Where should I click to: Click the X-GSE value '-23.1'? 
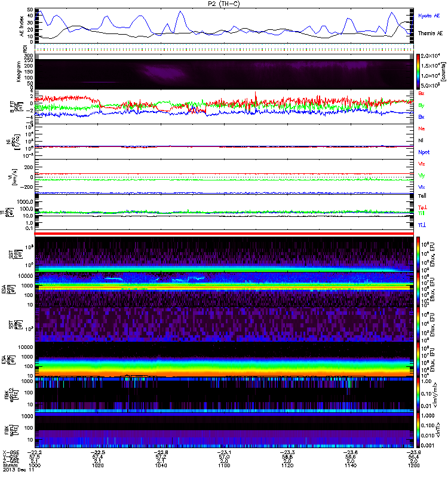[x=224, y=452]
